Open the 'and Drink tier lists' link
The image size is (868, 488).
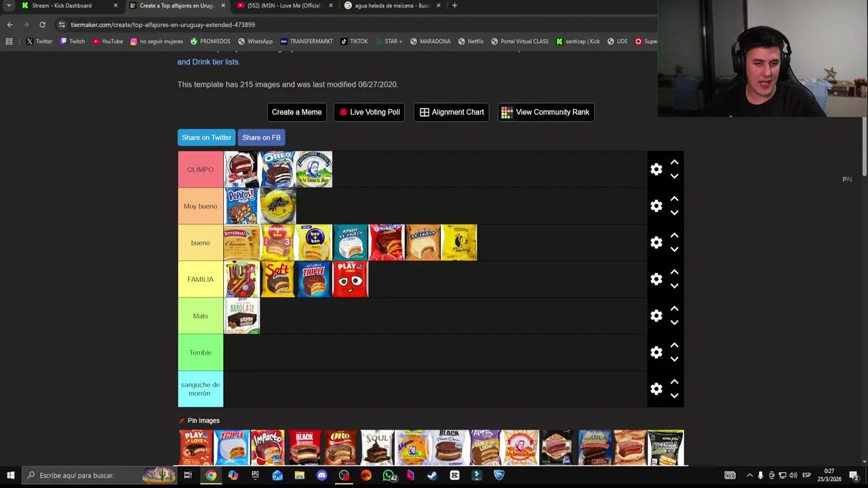point(208,62)
